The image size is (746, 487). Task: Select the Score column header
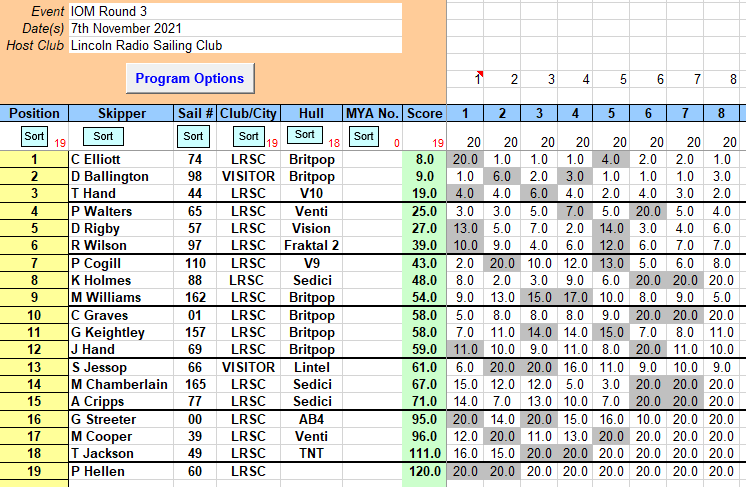click(x=425, y=113)
